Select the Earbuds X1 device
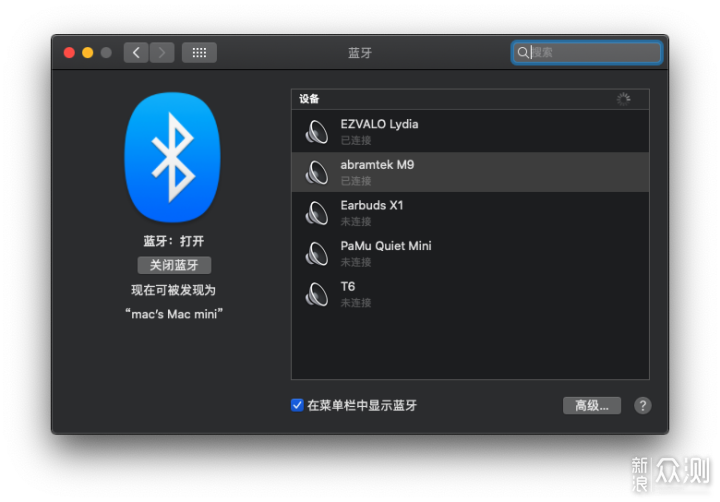Screen dimensions: 720x502 tap(470, 213)
